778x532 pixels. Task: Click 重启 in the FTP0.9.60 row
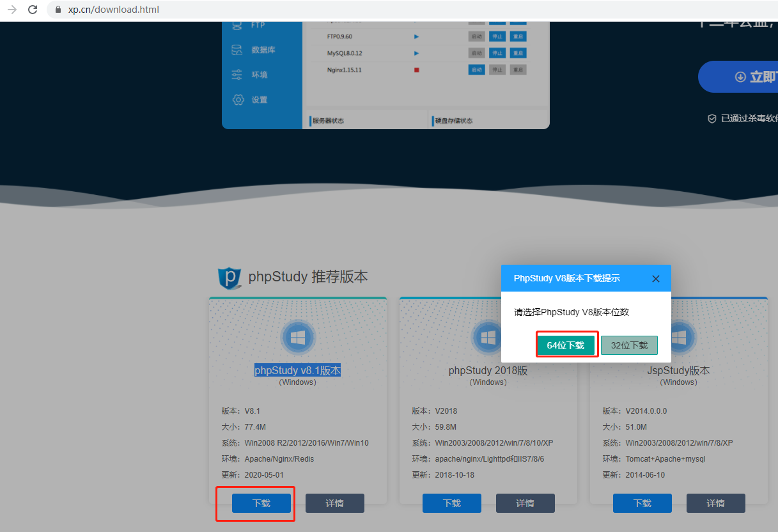(518, 36)
